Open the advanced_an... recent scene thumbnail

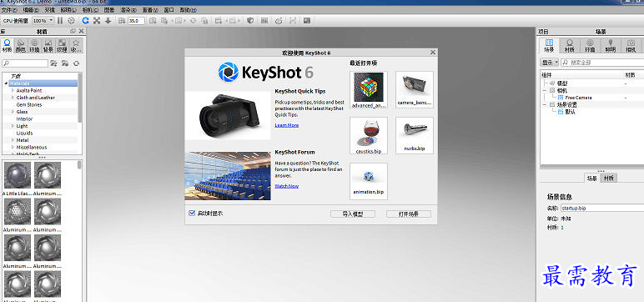(369, 90)
